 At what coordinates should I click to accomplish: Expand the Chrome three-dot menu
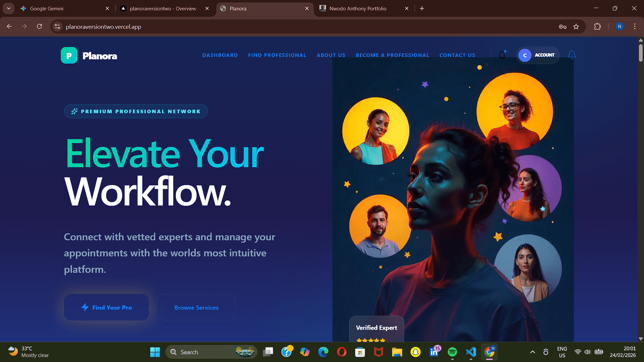(635, 26)
